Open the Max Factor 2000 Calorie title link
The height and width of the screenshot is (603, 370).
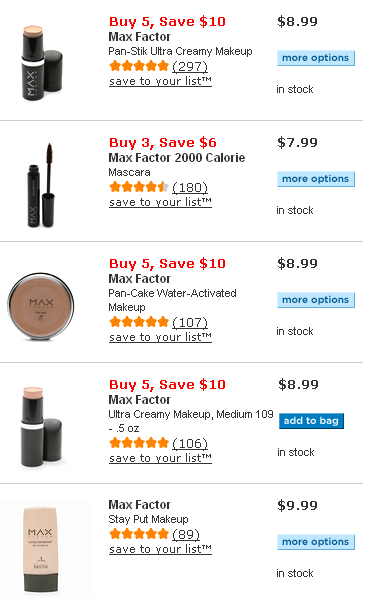tap(177, 158)
